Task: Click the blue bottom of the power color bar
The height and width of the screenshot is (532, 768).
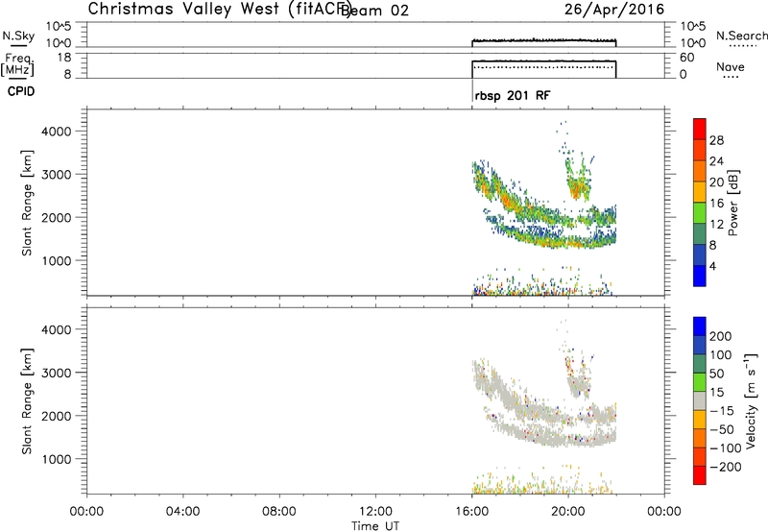Action: [700, 276]
